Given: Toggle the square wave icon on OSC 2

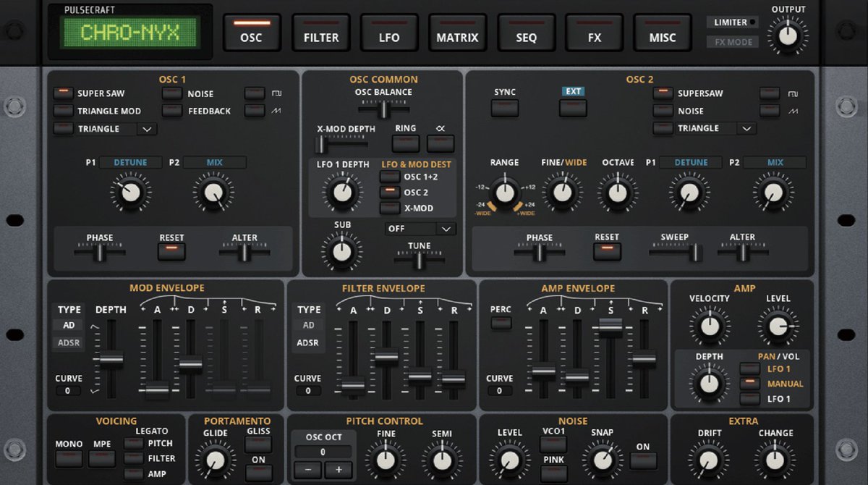Looking at the screenshot, I should click(x=768, y=94).
